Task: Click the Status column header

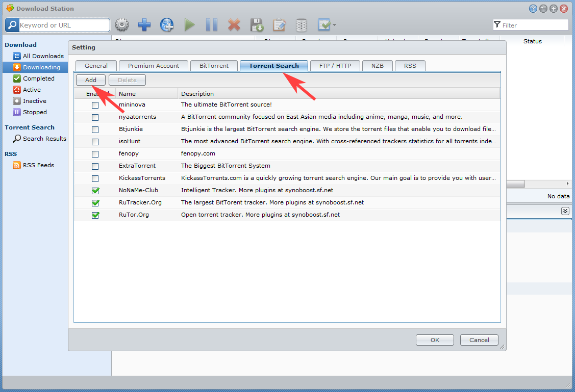Action: tap(533, 41)
